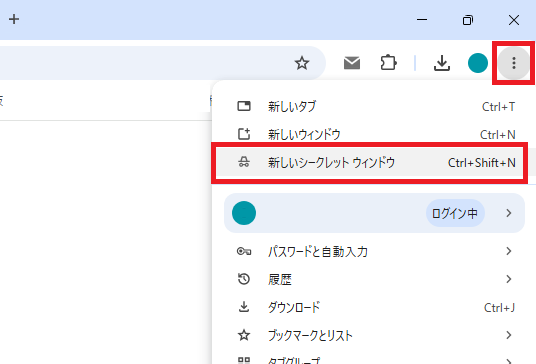Click the history clock icon

click(x=244, y=279)
